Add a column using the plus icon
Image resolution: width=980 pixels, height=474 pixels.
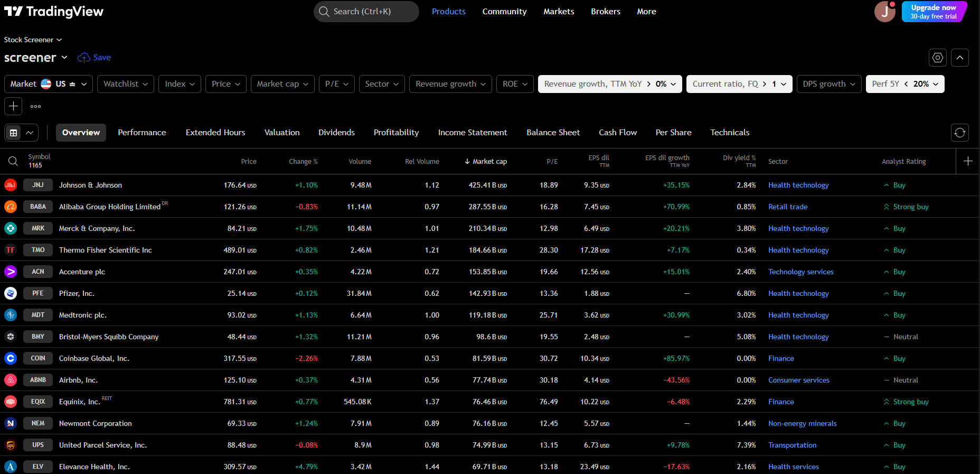coord(968,161)
